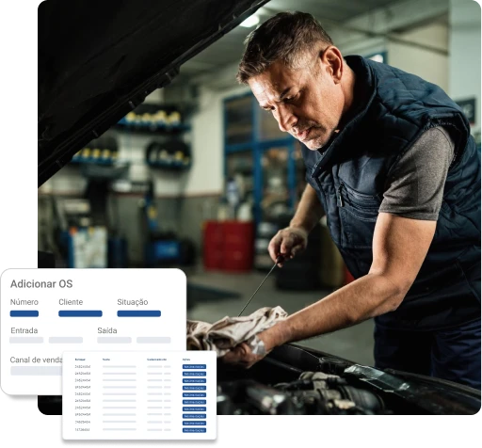The width and height of the screenshot is (482, 448).
Task: Click the blue action button in table's top row
Action: pyautogui.click(x=194, y=367)
